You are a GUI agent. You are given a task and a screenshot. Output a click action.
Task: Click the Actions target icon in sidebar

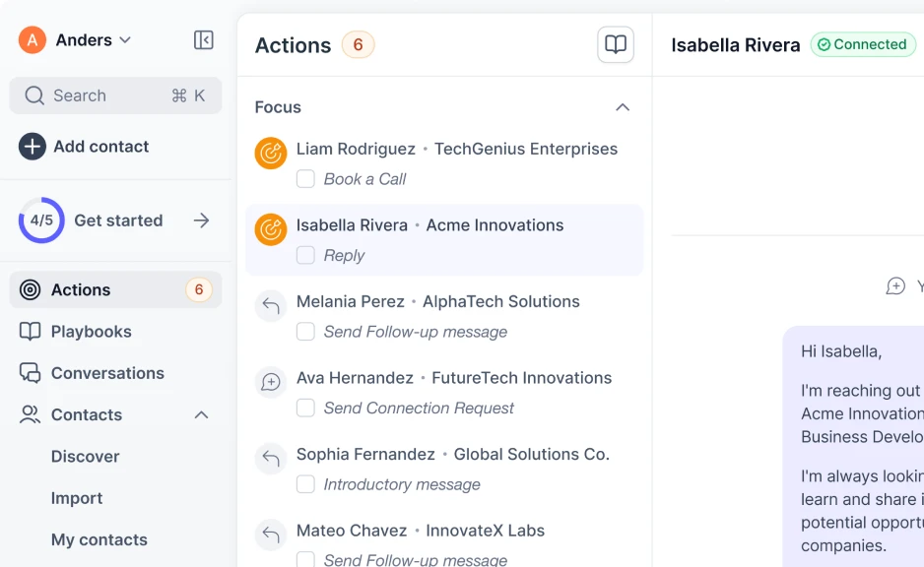tap(31, 289)
